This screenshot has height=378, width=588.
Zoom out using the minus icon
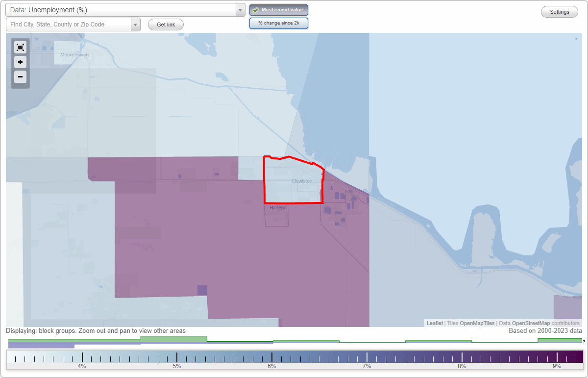[x=20, y=77]
